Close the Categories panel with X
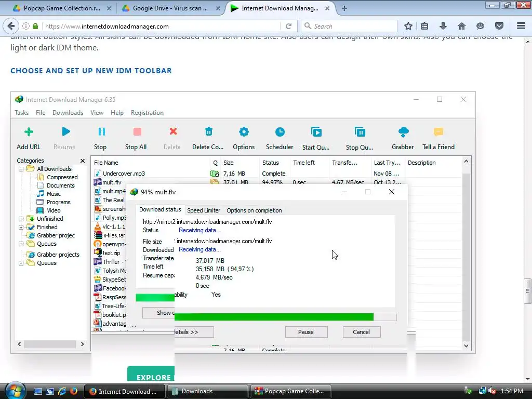This screenshot has width=532, height=399. click(x=83, y=161)
